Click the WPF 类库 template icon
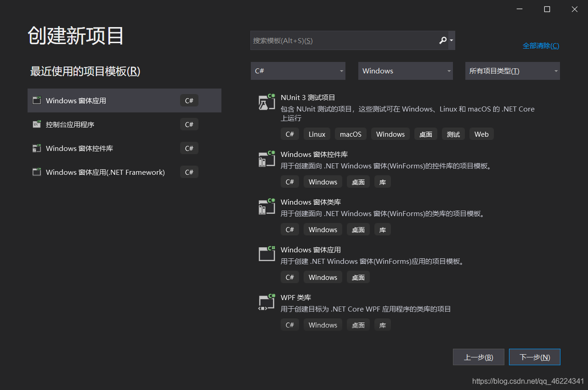 (266, 301)
